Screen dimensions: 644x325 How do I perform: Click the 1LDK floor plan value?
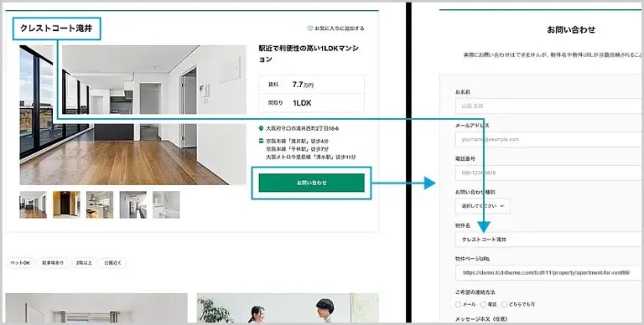(302, 103)
